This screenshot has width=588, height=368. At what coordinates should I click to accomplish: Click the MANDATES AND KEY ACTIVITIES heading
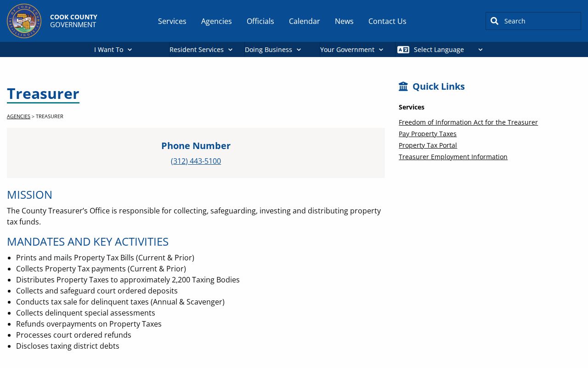coord(88,241)
